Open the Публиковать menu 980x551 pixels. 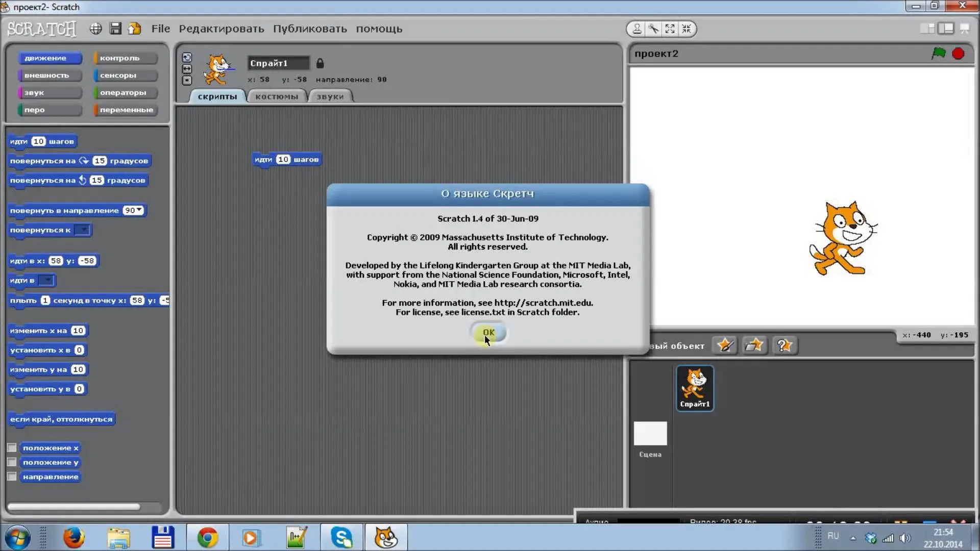(x=310, y=29)
